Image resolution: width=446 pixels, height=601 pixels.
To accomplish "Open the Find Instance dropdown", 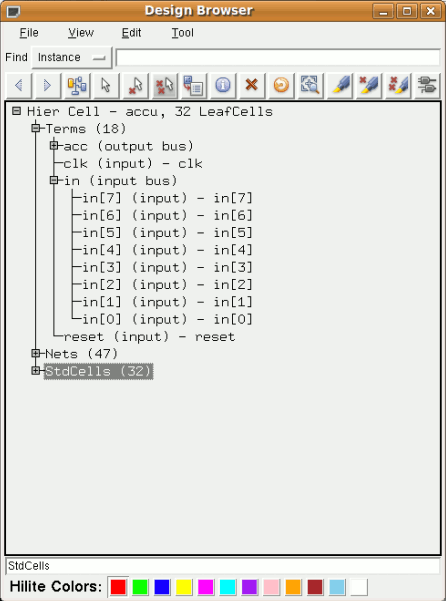I will point(72,57).
